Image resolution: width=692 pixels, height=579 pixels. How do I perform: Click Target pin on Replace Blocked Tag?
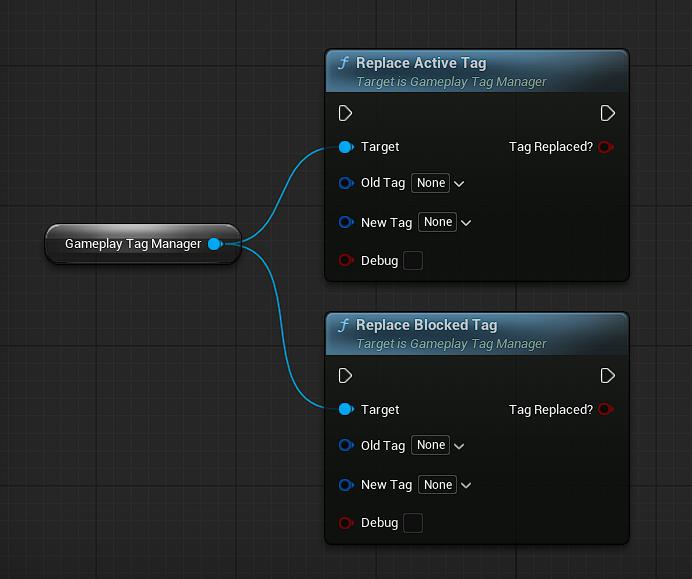tap(345, 410)
